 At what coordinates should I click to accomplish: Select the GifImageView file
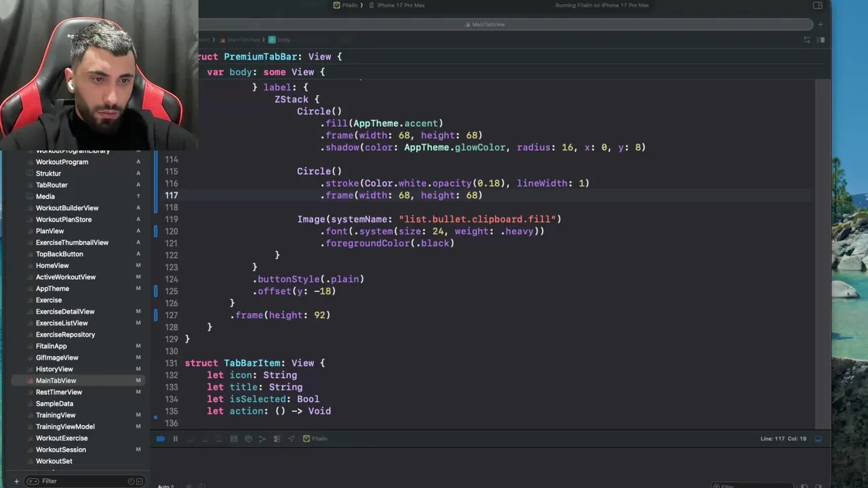(x=57, y=358)
